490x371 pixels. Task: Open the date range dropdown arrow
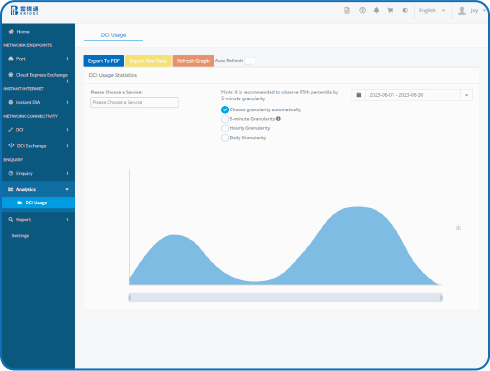466,95
